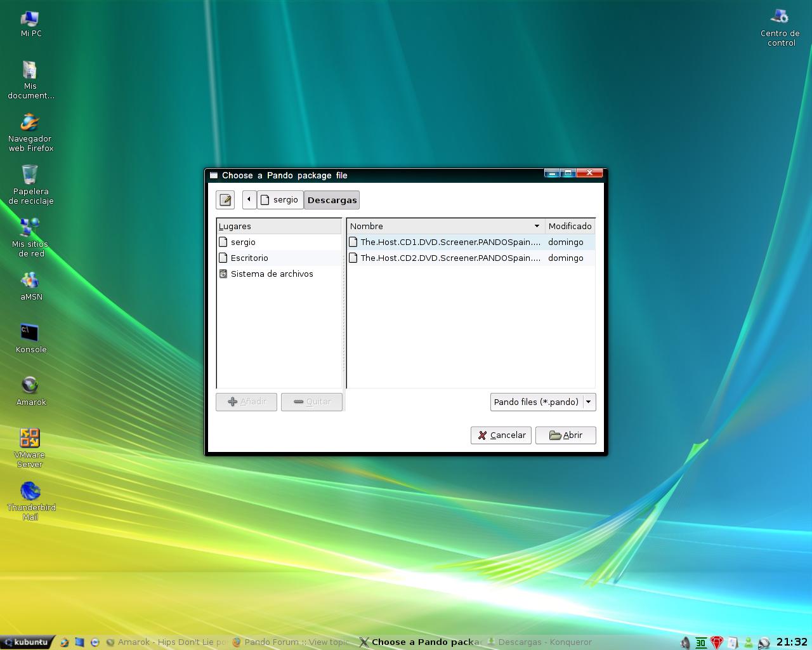Switch to Choose a Pando package taskbar entry

click(421, 642)
